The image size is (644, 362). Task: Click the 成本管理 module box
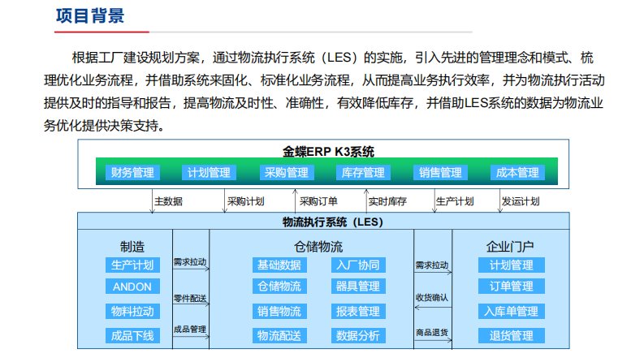[x=516, y=173]
